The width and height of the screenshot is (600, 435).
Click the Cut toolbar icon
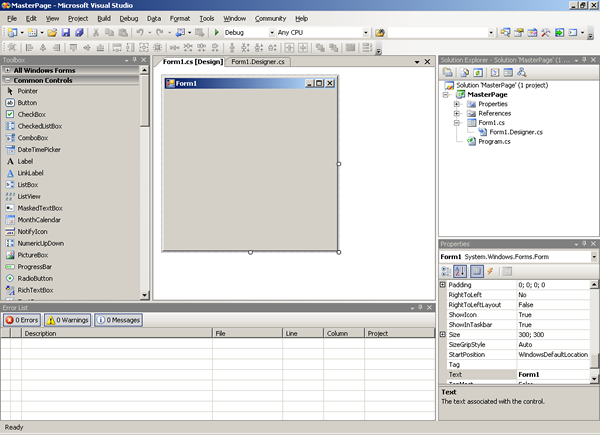[x=96, y=33]
